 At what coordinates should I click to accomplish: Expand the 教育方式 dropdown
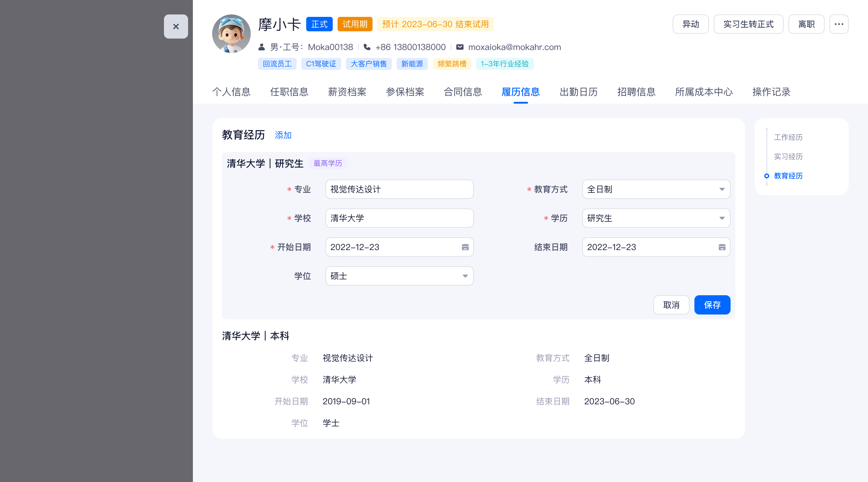[722, 189]
